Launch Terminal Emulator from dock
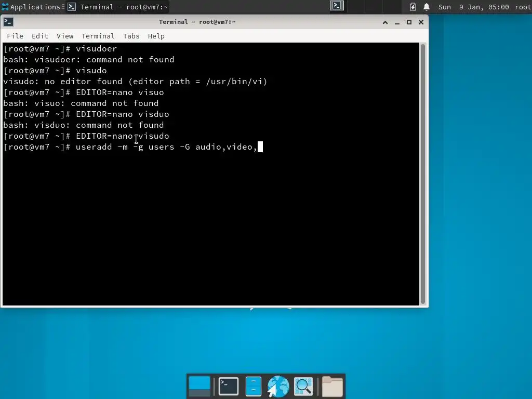This screenshot has height=399, width=532. point(229,386)
